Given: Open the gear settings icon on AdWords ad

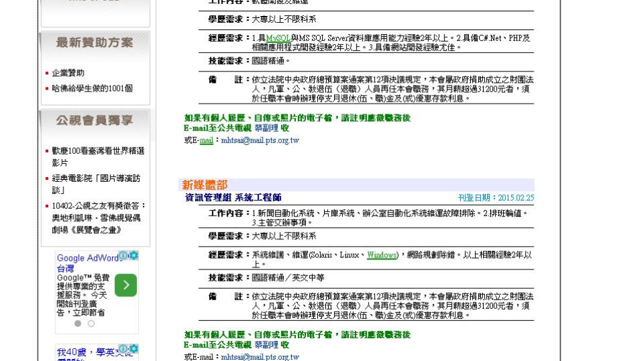Looking at the screenshot, I should [134, 255].
